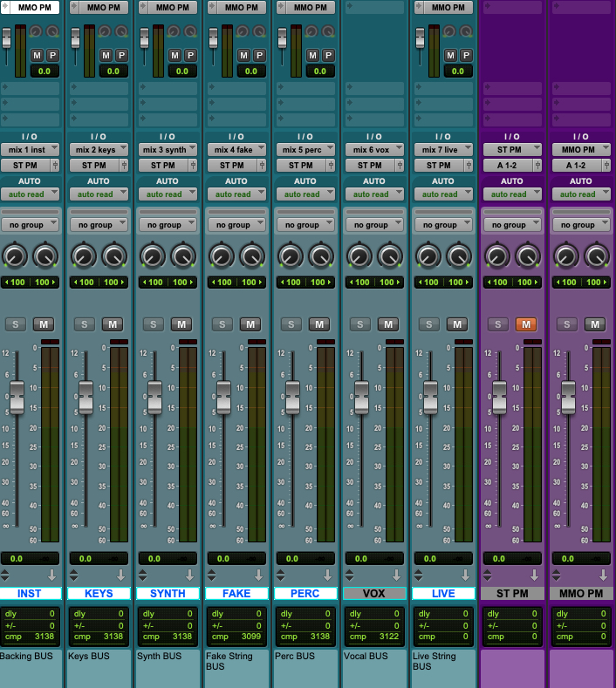
Task: Click the volume fader handle on FAKE track
Action: point(223,398)
